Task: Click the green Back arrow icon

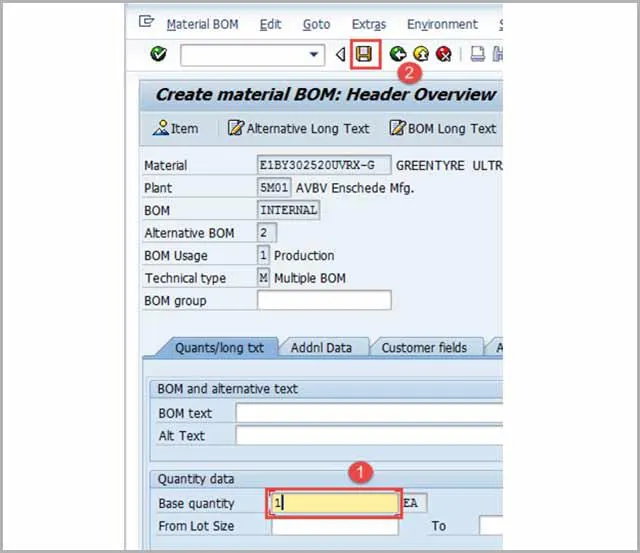Action: (398, 54)
